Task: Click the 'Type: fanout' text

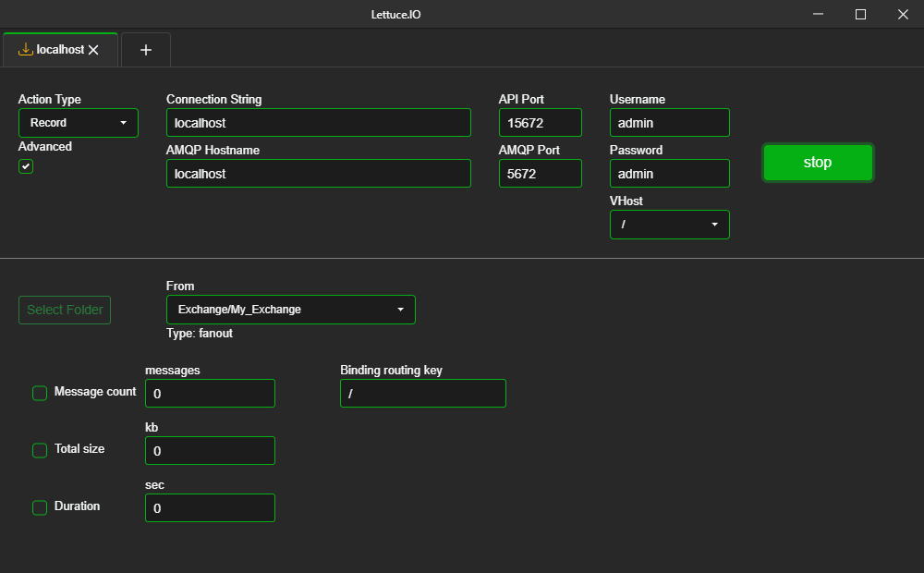Action: 200,334
